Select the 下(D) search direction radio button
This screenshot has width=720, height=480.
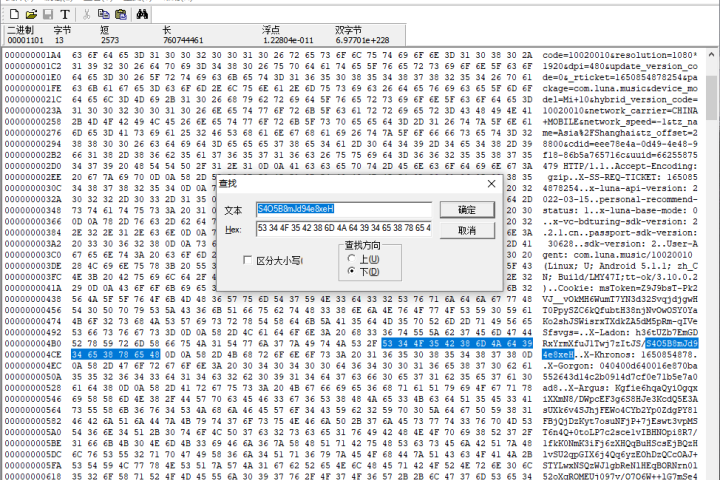pyautogui.click(x=350, y=271)
